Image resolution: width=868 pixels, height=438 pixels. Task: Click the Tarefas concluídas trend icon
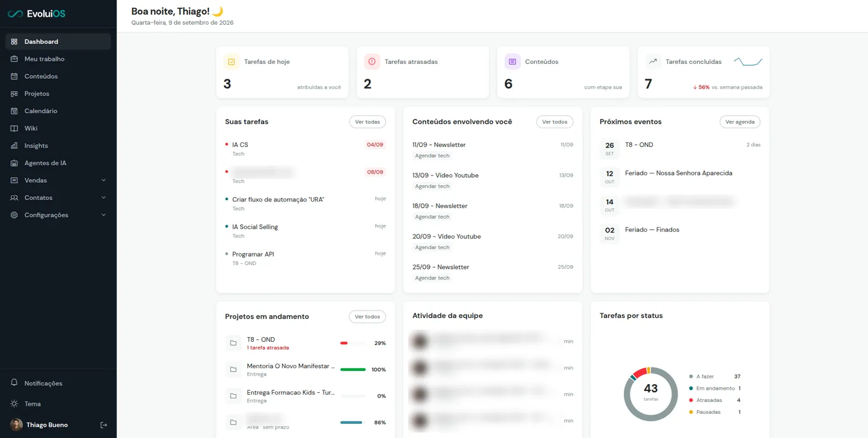(653, 62)
